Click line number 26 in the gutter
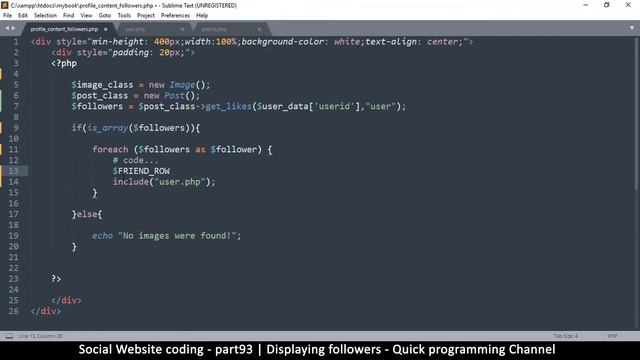Screen dimensions: 640x360 [x=13, y=311]
